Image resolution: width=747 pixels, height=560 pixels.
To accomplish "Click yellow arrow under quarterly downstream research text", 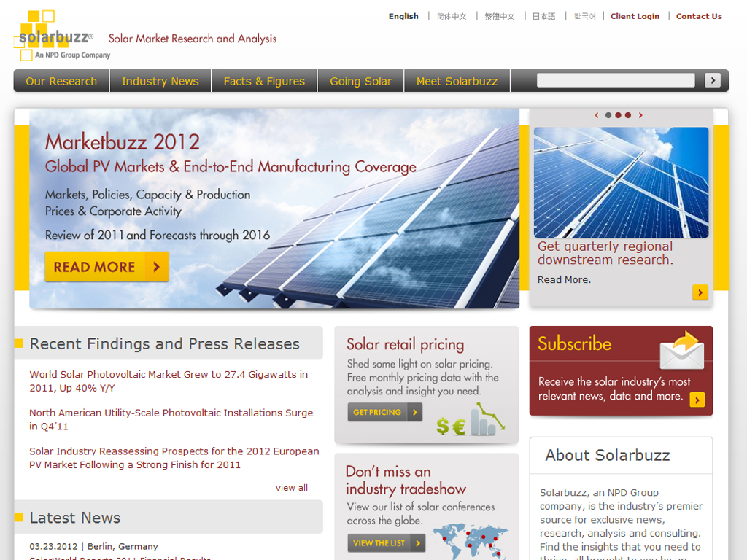I will pos(700,292).
